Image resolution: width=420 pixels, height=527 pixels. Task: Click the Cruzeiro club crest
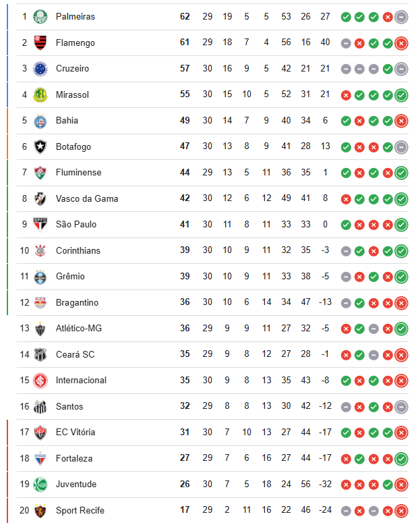pos(40,68)
